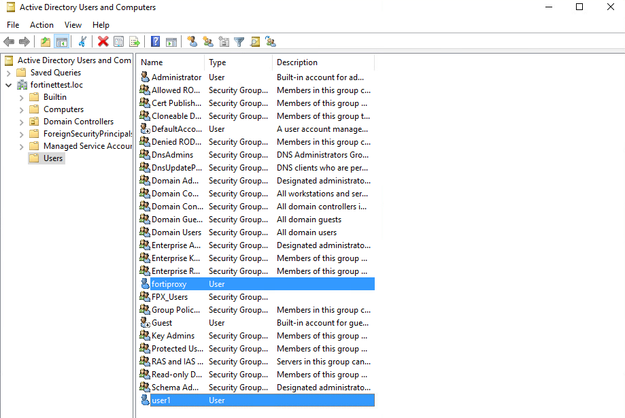
Task: Expand the ForeignSecurityPrincipals container
Action: tap(21, 134)
